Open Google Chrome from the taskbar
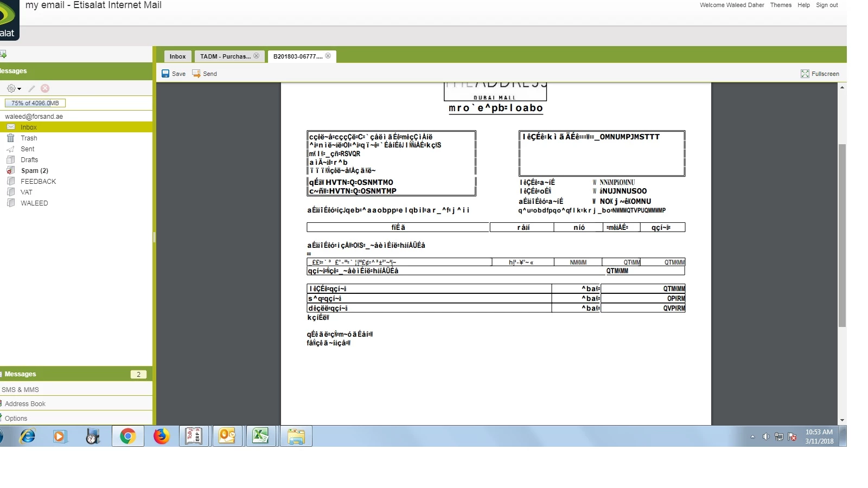This screenshot has height=488, width=868. click(128, 436)
